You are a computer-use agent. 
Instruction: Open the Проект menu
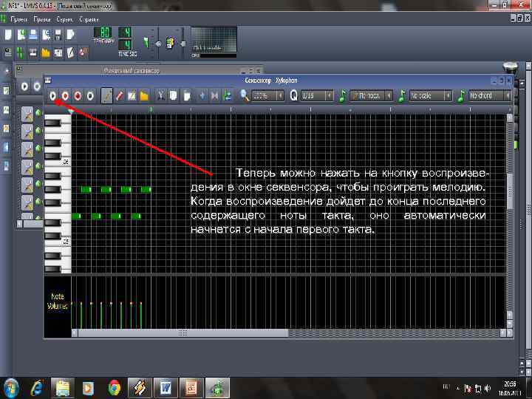tap(18, 20)
